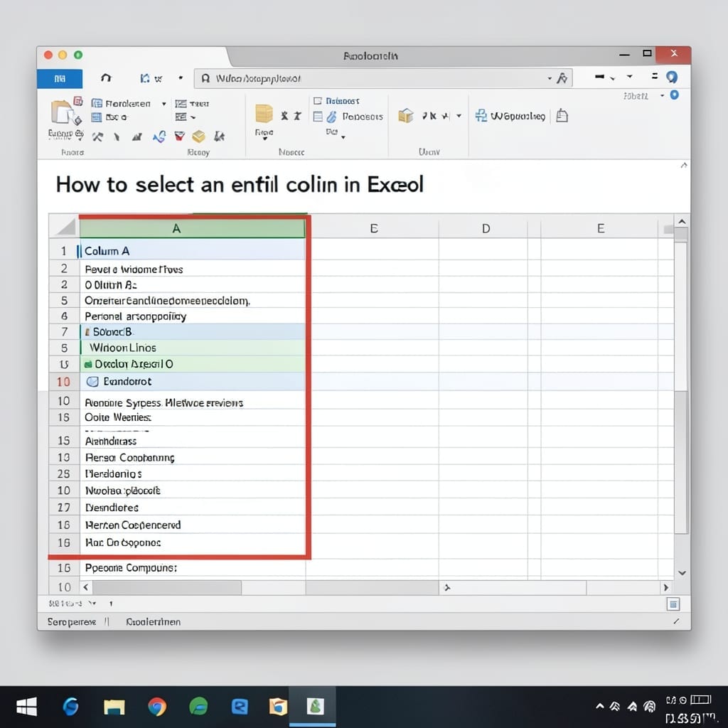This screenshot has width=728, height=728.
Task: Click the select-all corner triangle
Action: pyautogui.click(x=65, y=228)
